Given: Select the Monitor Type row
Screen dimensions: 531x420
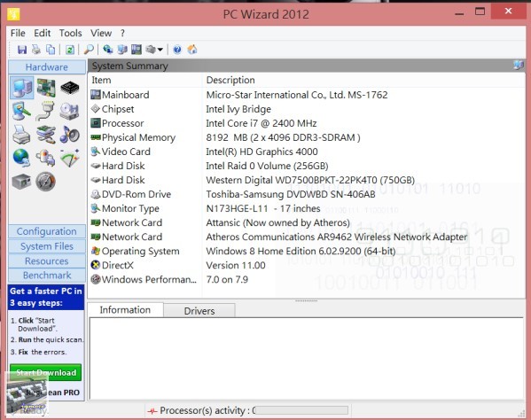Looking at the screenshot, I should click(x=307, y=208).
